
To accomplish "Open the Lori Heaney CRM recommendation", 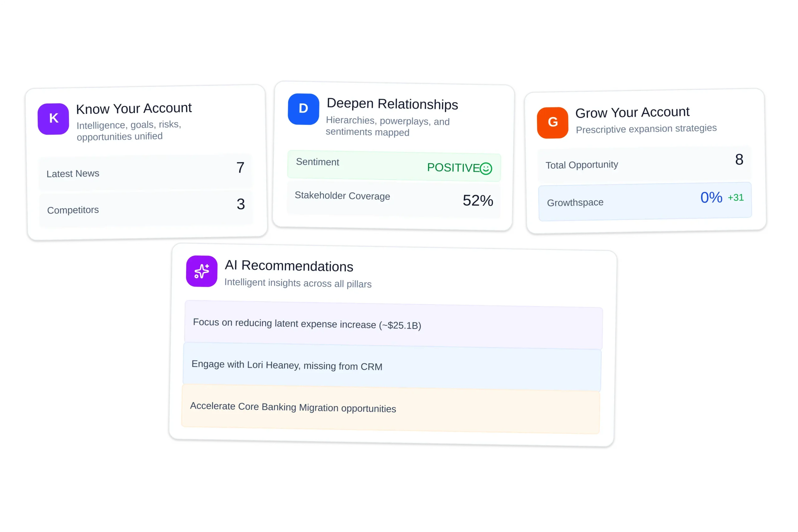I will pyautogui.click(x=392, y=367).
